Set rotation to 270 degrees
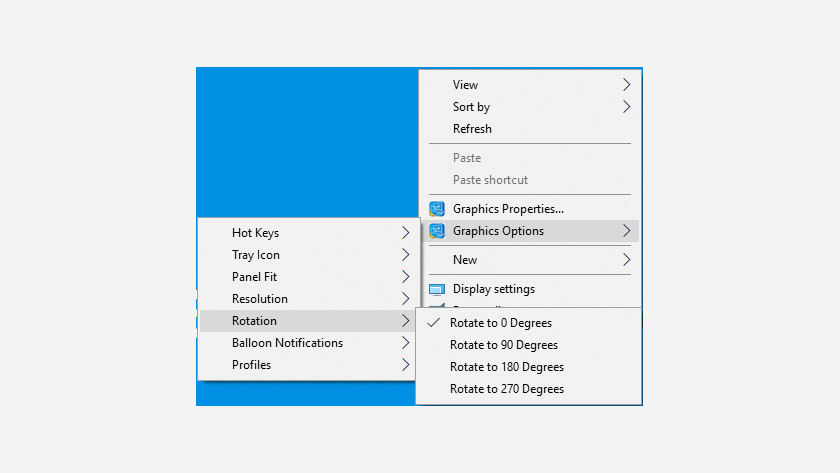Image resolution: width=840 pixels, height=473 pixels. click(x=506, y=389)
